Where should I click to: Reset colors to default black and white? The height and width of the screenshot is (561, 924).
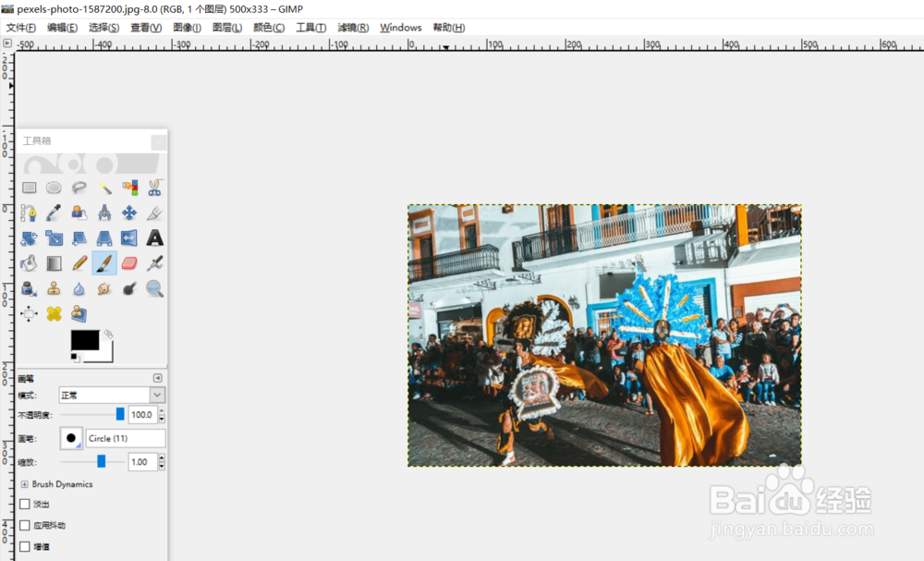click(x=75, y=358)
